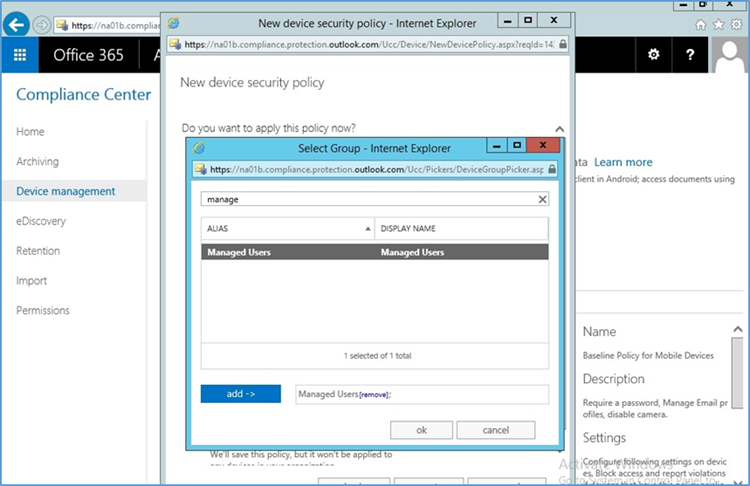750x486 pixels.
Task: Click 'Baseline Policy for Mobile Devices' name text
Action: [x=648, y=355]
